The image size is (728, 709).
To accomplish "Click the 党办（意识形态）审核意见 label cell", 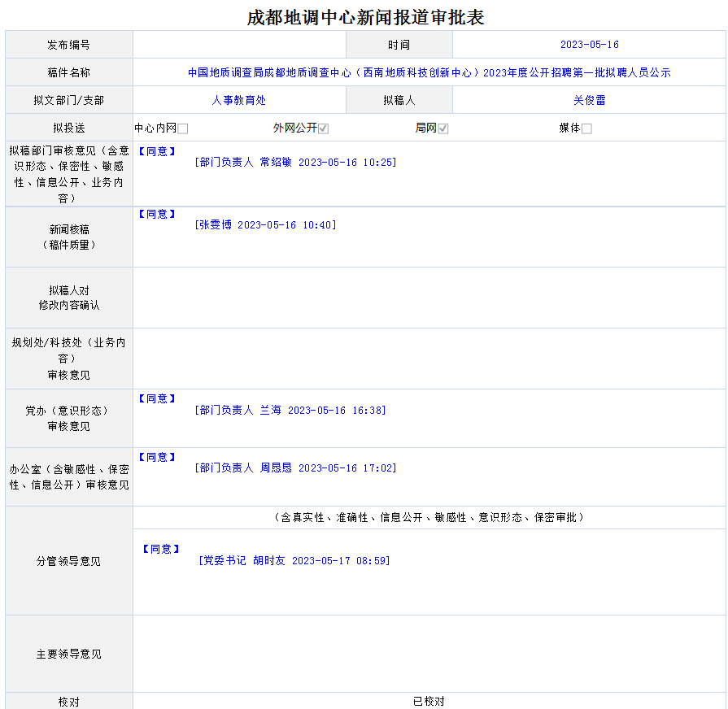I will pos(69,418).
